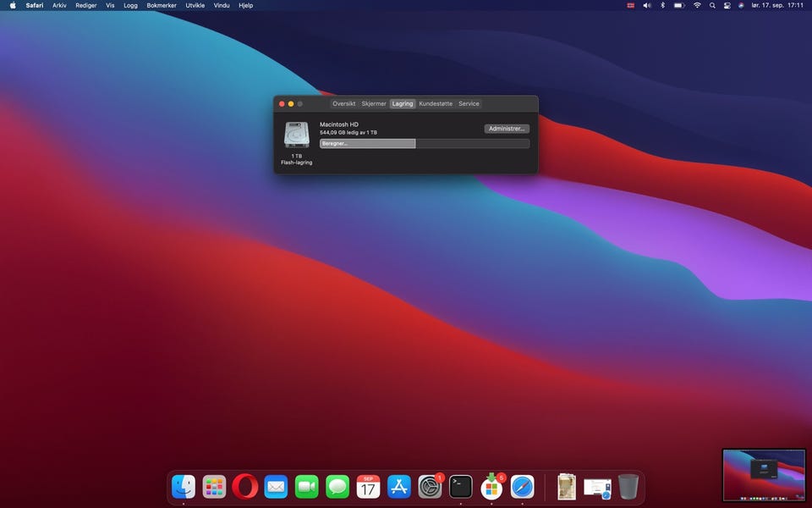The height and width of the screenshot is (508, 812).
Task: Open the volume control in menu bar
Action: pos(647,5)
